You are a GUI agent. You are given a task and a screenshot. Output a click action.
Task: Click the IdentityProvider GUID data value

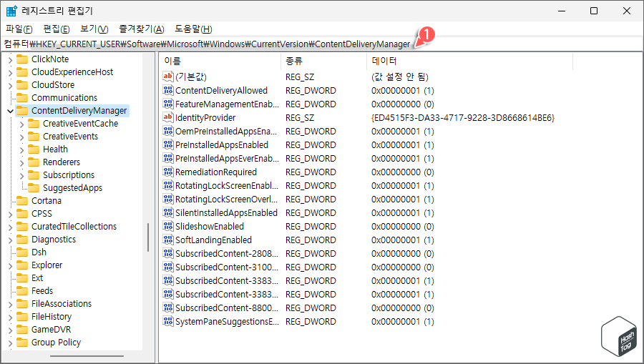[463, 118]
